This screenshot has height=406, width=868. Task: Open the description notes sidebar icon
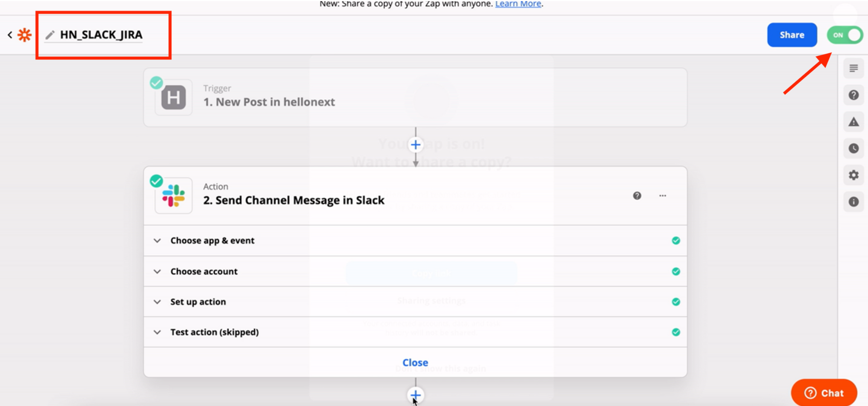coord(854,68)
